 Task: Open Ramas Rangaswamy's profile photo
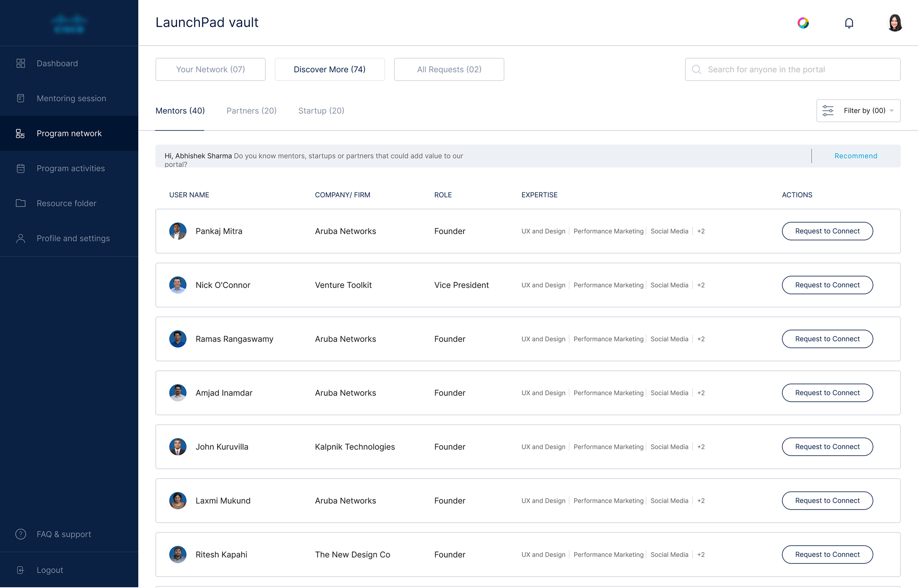coord(178,339)
